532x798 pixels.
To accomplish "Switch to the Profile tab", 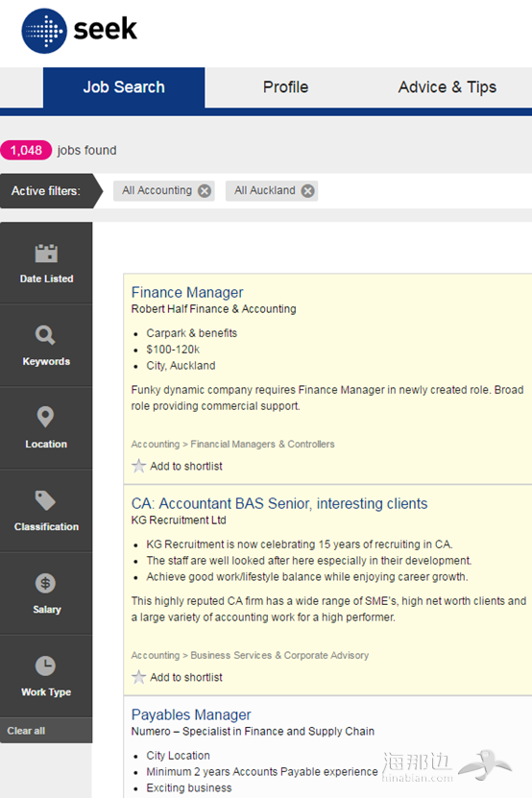I will 285,87.
